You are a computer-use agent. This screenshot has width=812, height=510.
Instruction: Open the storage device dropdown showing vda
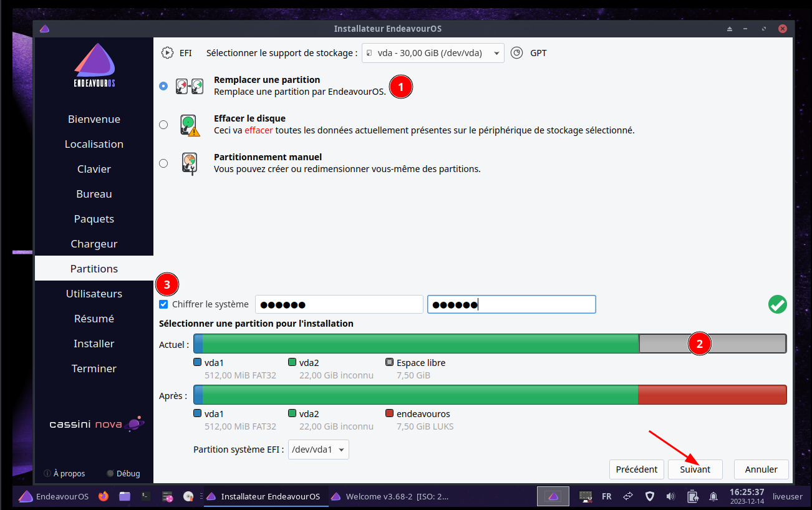[433, 53]
